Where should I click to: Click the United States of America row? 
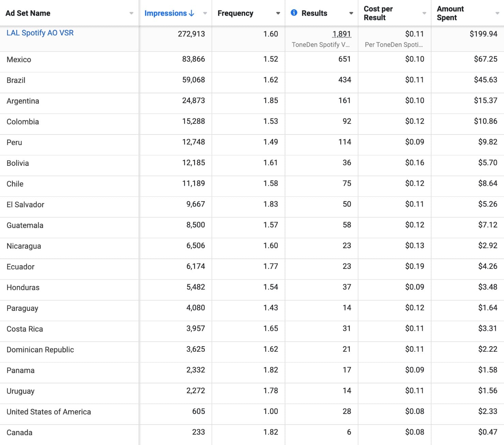point(49,412)
